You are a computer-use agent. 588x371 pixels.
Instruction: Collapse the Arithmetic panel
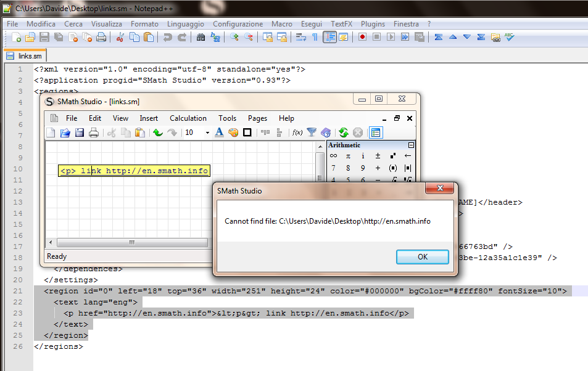(x=411, y=145)
